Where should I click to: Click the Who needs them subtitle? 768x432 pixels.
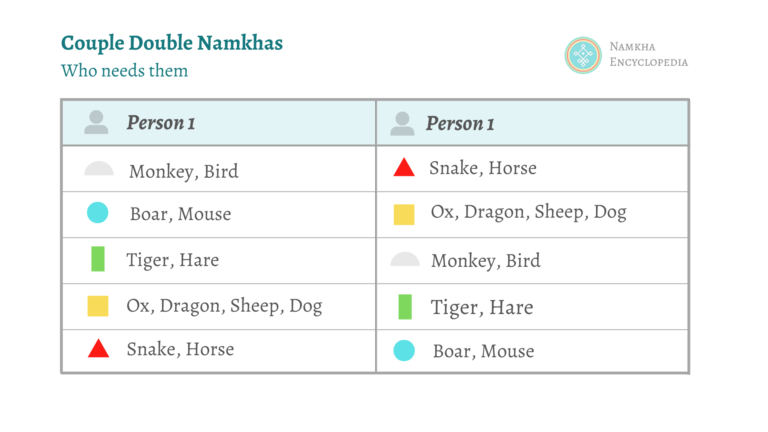pyautogui.click(x=124, y=71)
